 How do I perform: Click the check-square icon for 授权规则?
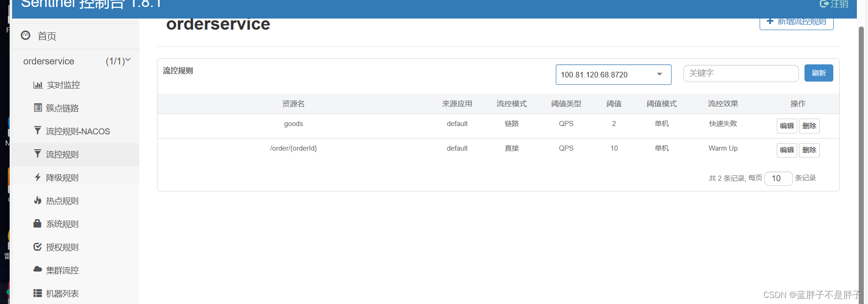38,247
